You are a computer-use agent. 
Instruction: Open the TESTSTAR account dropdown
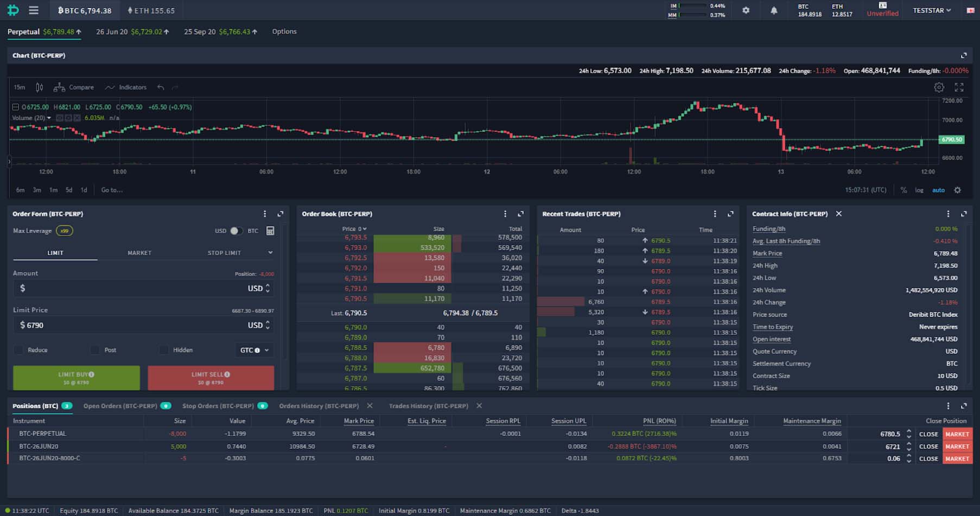point(932,10)
